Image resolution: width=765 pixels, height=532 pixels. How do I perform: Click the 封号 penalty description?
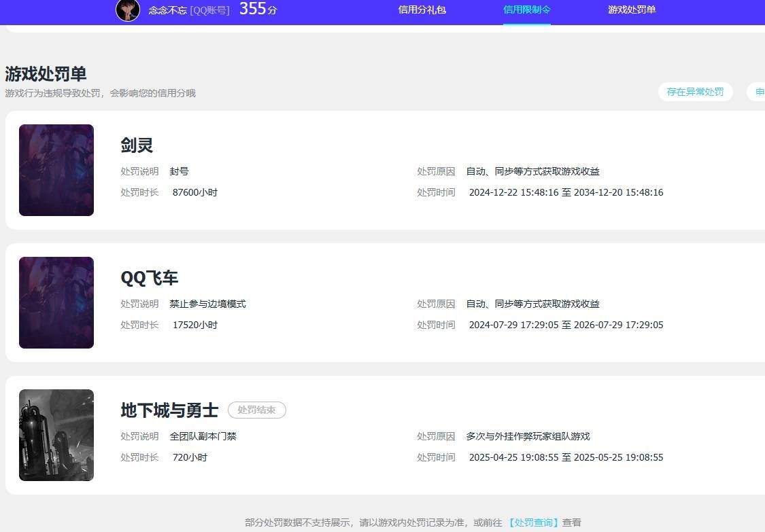(179, 171)
